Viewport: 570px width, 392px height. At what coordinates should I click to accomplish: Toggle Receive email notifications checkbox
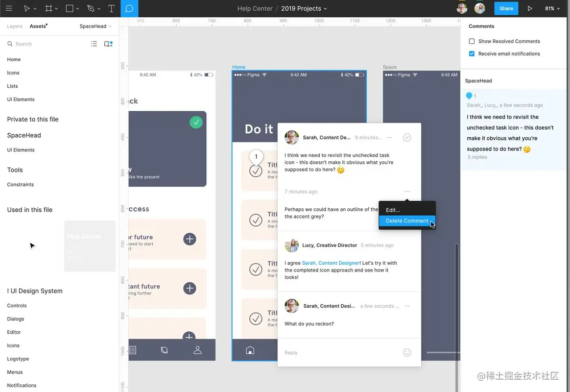[471, 54]
